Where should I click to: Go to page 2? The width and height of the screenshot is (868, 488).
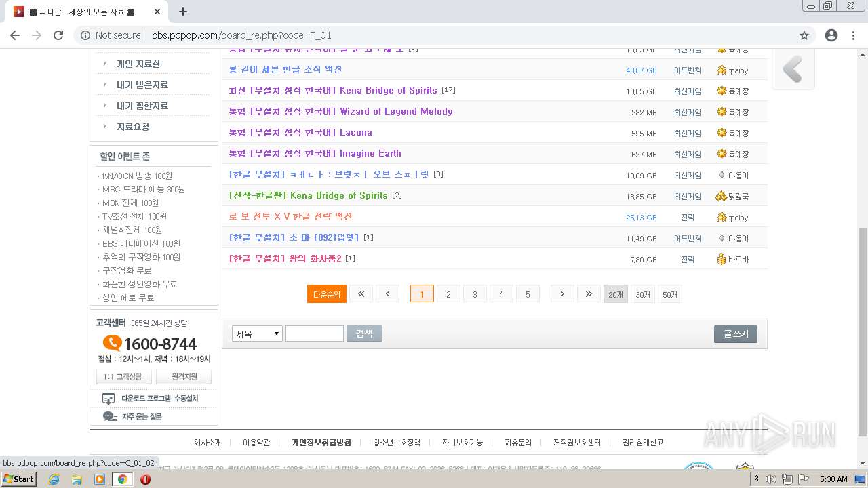pyautogui.click(x=448, y=293)
